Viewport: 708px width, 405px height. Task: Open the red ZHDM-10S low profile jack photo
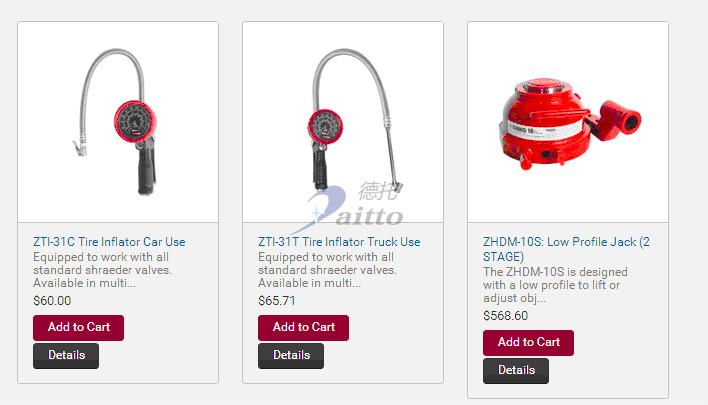tap(568, 122)
